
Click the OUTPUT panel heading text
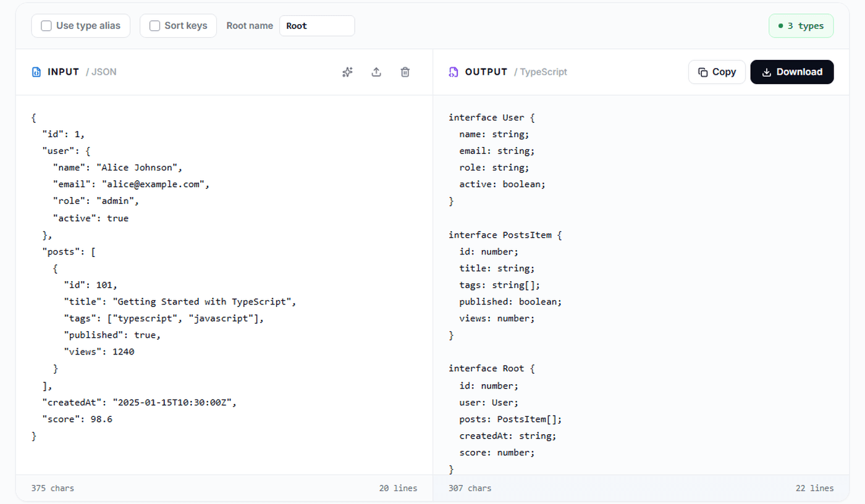(486, 72)
